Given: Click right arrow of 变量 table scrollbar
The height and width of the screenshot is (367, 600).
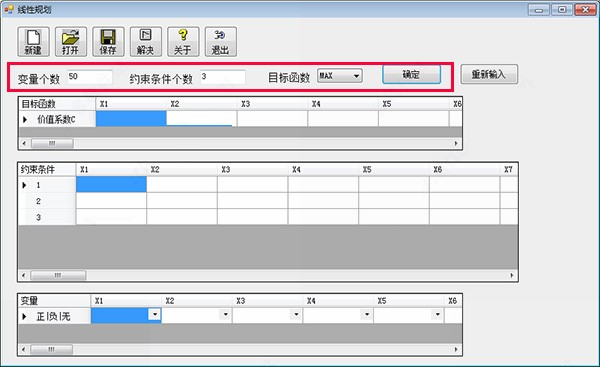Looking at the screenshot, I should point(456,349).
